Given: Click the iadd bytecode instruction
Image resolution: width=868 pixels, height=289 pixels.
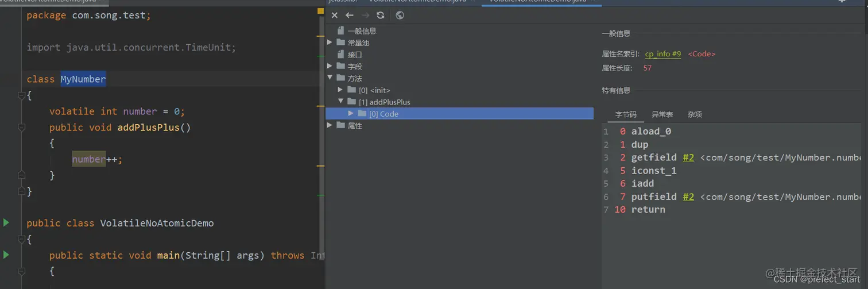Looking at the screenshot, I should [x=642, y=184].
